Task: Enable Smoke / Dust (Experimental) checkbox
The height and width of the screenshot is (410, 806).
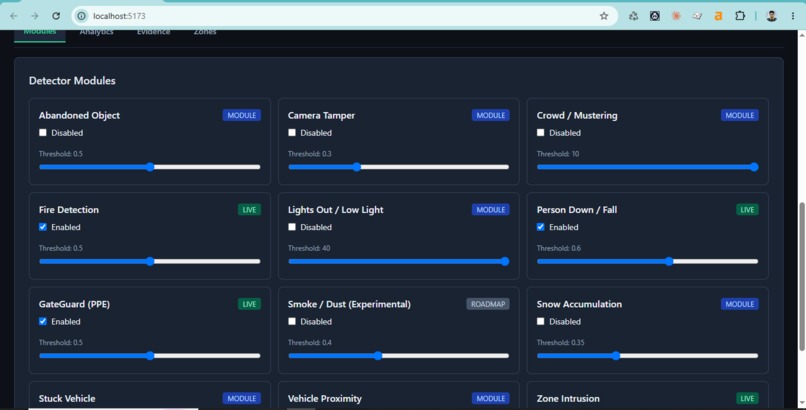Action: [x=292, y=322]
